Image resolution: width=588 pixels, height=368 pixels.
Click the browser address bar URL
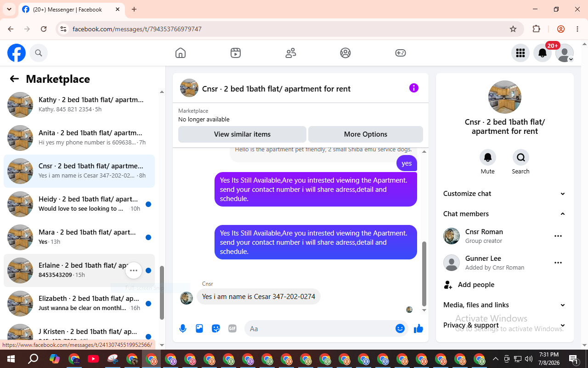pos(137,29)
